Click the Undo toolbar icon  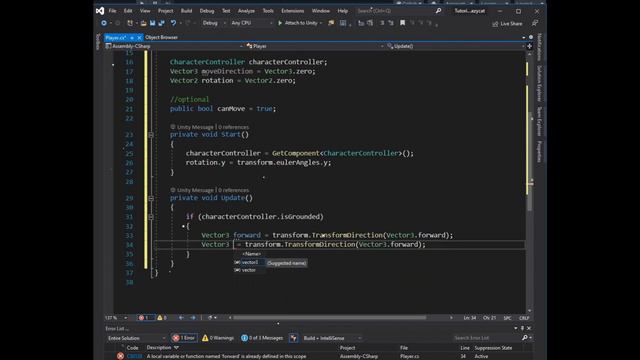[x=173, y=23]
